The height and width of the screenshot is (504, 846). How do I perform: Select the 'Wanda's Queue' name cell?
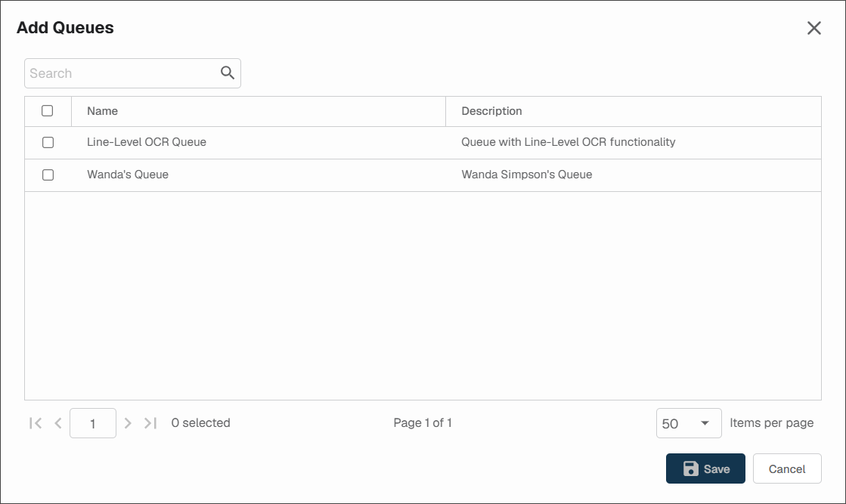tap(128, 175)
